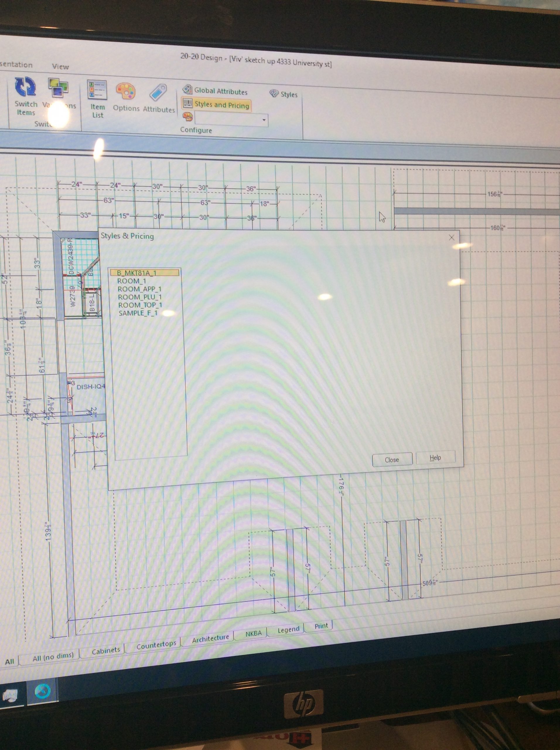Viewport: 560px width, 750px height.
Task: Select ROOM_APP_1 list entry
Action: tap(139, 289)
